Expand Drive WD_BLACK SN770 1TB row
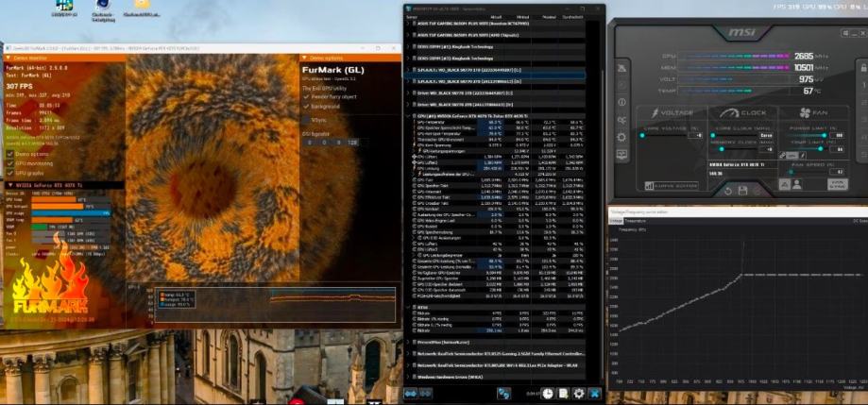 click(407, 93)
